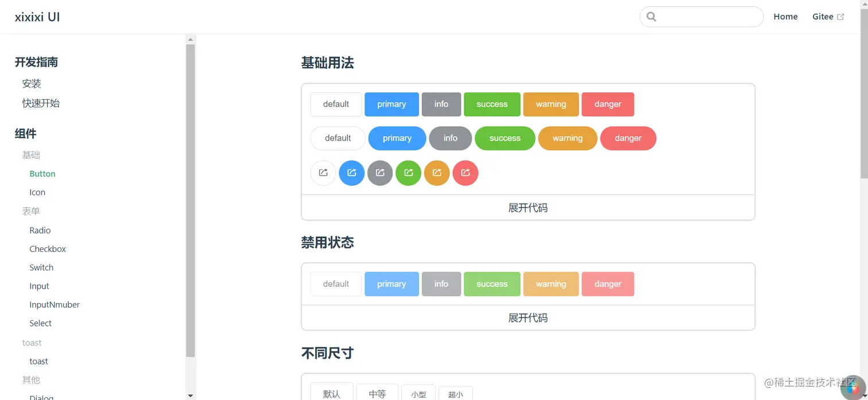Click the xixixi UI site title
This screenshot has height=400, width=868.
tap(37, 17)
